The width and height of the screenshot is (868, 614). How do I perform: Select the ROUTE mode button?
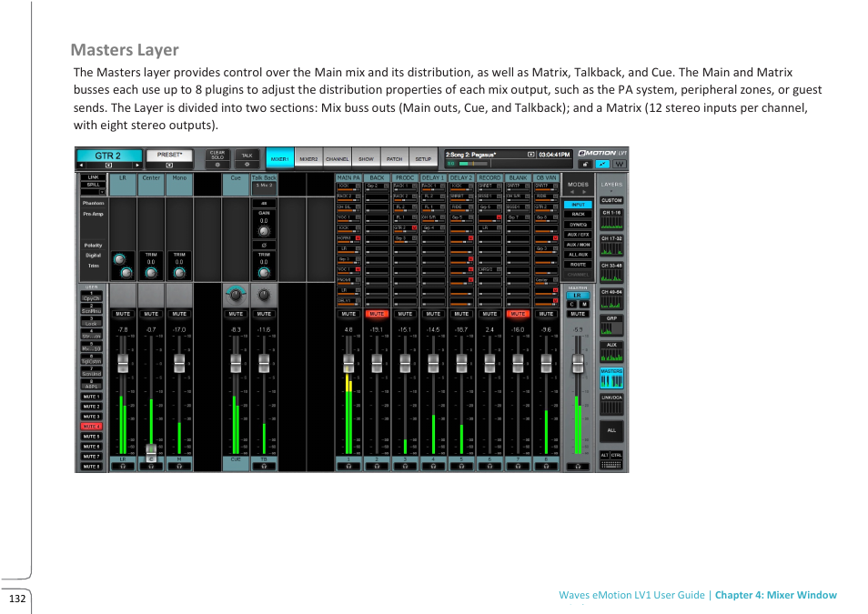coord(578,265)
